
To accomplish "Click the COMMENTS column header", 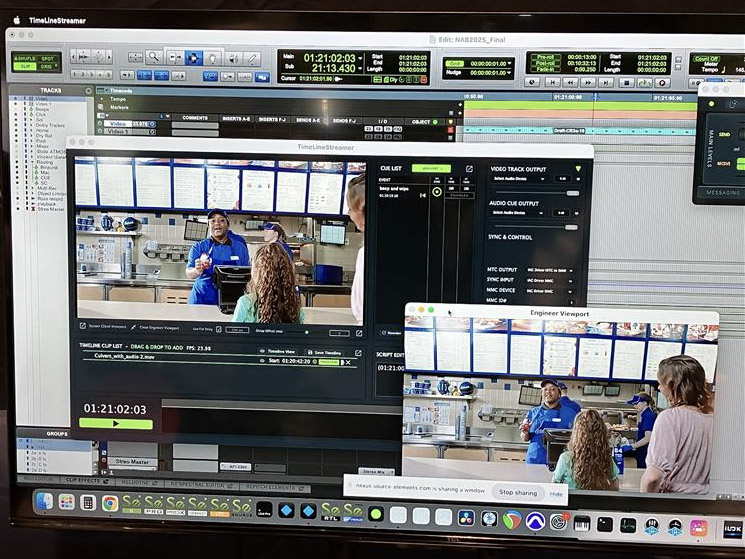I will [195, 118].
